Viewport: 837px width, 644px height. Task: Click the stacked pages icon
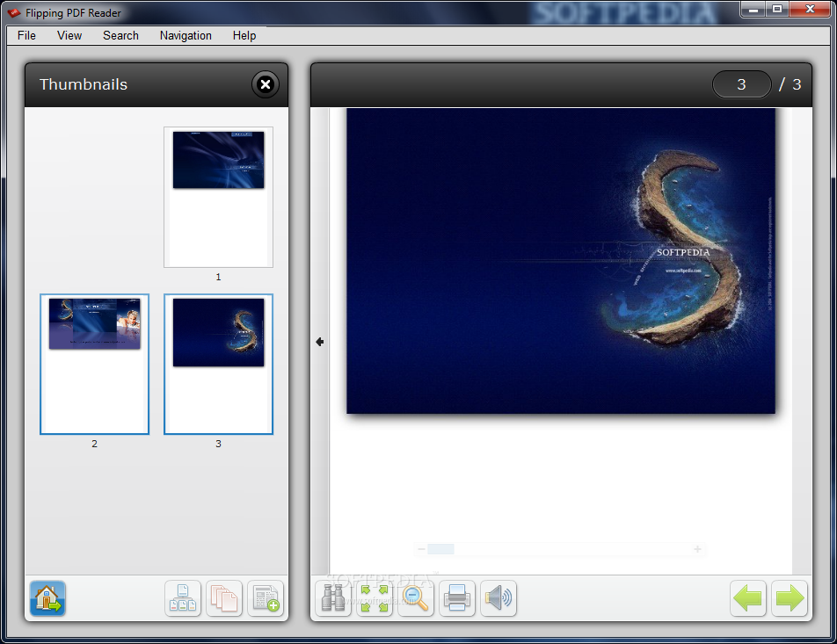224,598
